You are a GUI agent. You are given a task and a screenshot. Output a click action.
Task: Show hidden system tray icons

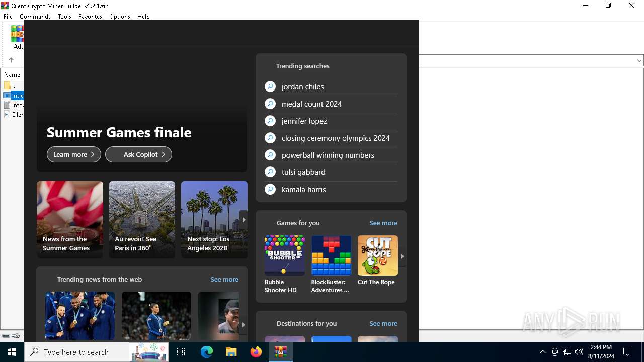(542, 352)
